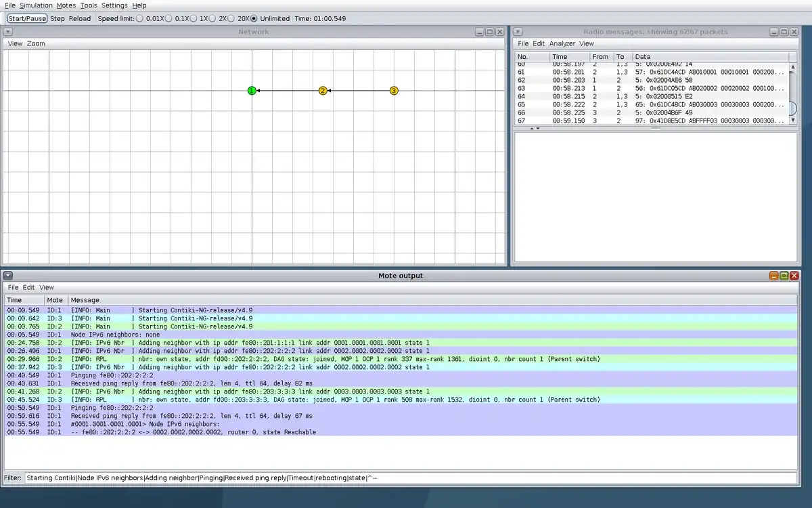Open the File menu in main menubar

(10, 5)
